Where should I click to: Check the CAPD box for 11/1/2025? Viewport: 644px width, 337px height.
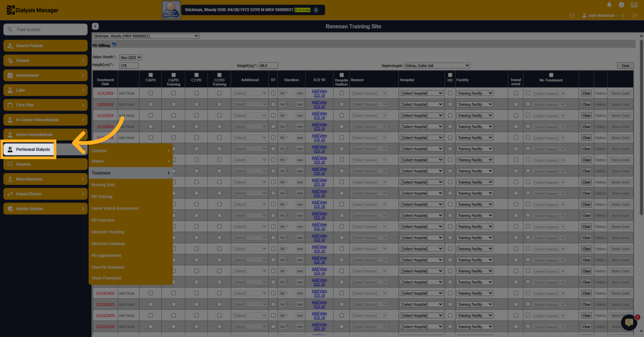pos(151,93)
